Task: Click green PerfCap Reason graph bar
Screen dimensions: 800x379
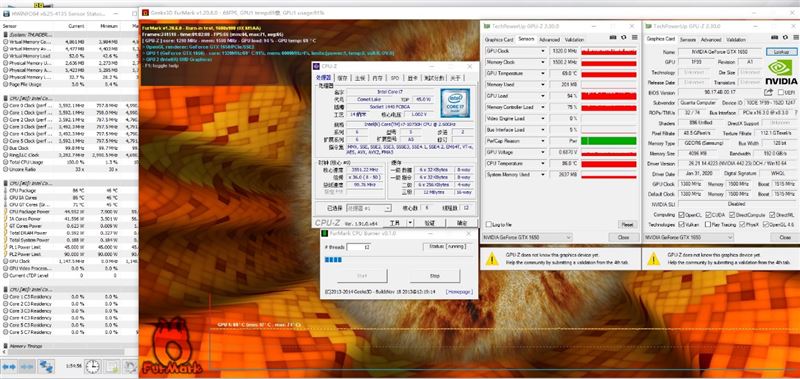Action: point(609,141)
